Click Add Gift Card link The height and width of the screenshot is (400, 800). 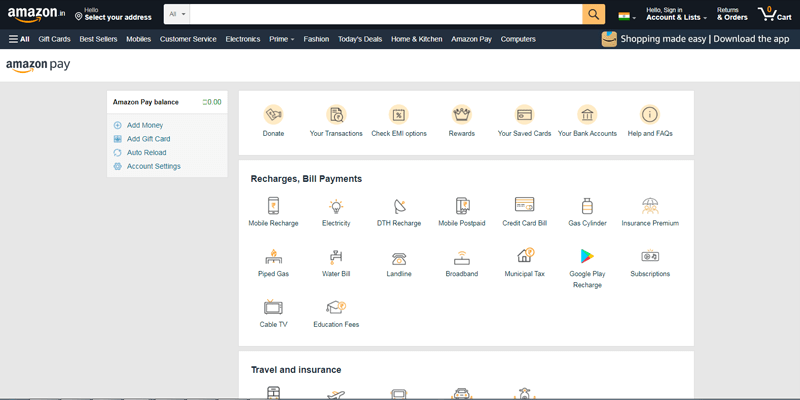coord(148,139)
